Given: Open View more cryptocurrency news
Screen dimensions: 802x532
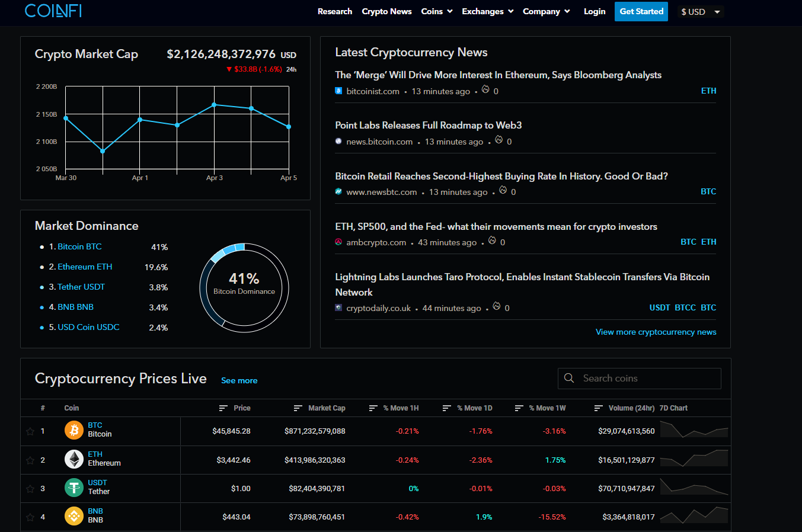Looking at the screenshot, I should [656, 332].
